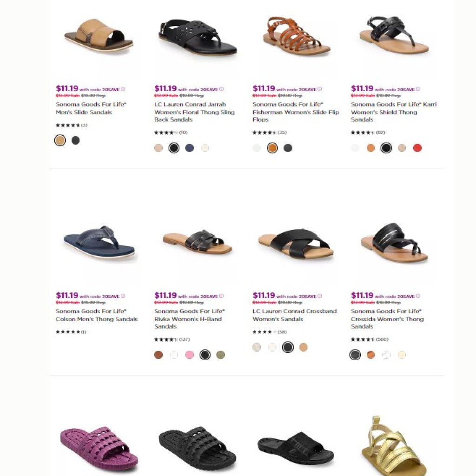Open LC Lauren Conrad Crossband Women's Sandals link
This screenshot has width=476, height=476.
tap(294, 315)
